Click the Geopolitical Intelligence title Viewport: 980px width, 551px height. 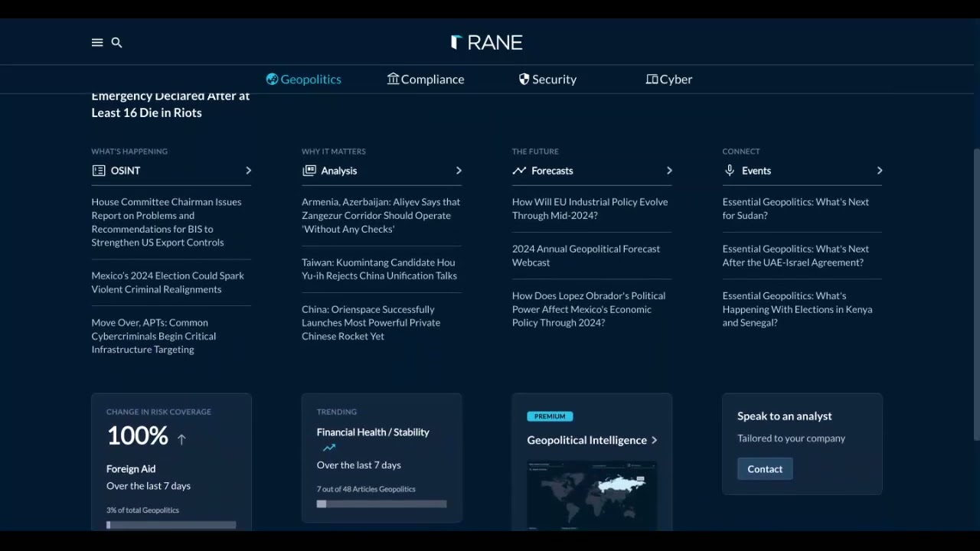[x=586, y=440]
